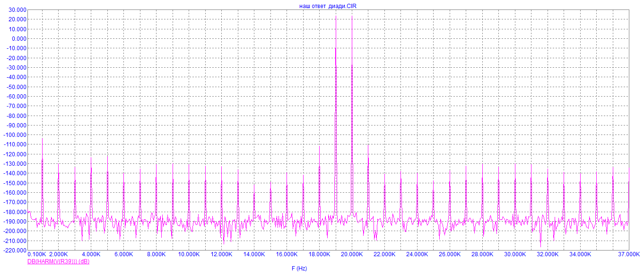Pick the -150.000 Y-axis label
The width and height of the screenshot is (644, 278).
pos(16,183)
